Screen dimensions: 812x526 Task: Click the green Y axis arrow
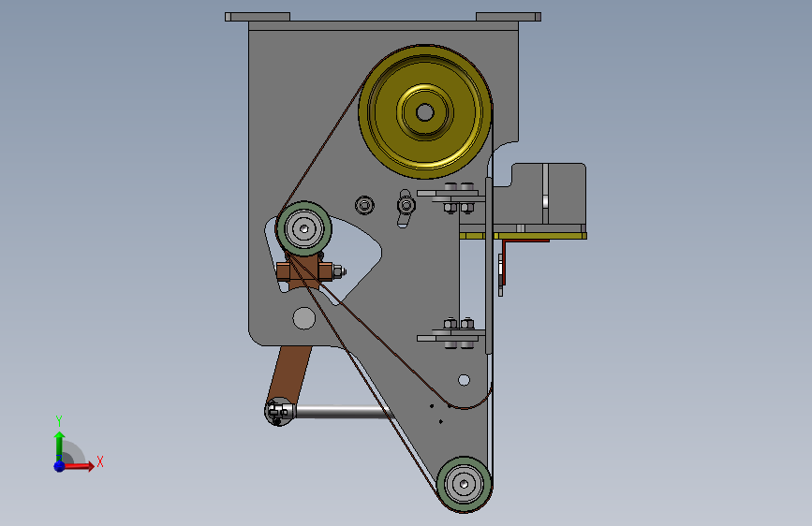tap(60, 446)
